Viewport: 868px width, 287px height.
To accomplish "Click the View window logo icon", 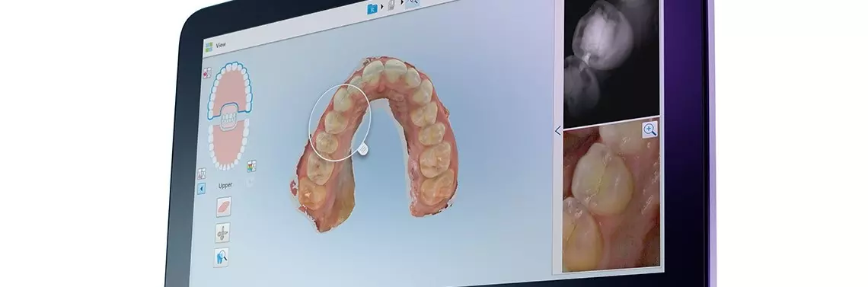I will pyautogui.click(x=209, y=46).
